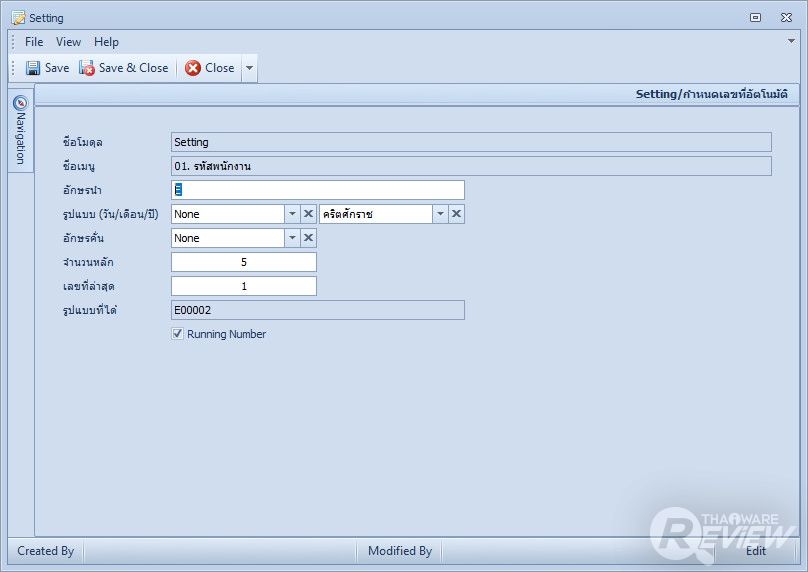Image resolution: width=808 pixels, height=572 pixels.
Task: Open the คริสต์ศักราช era dropdown
Action: [440, 214]
